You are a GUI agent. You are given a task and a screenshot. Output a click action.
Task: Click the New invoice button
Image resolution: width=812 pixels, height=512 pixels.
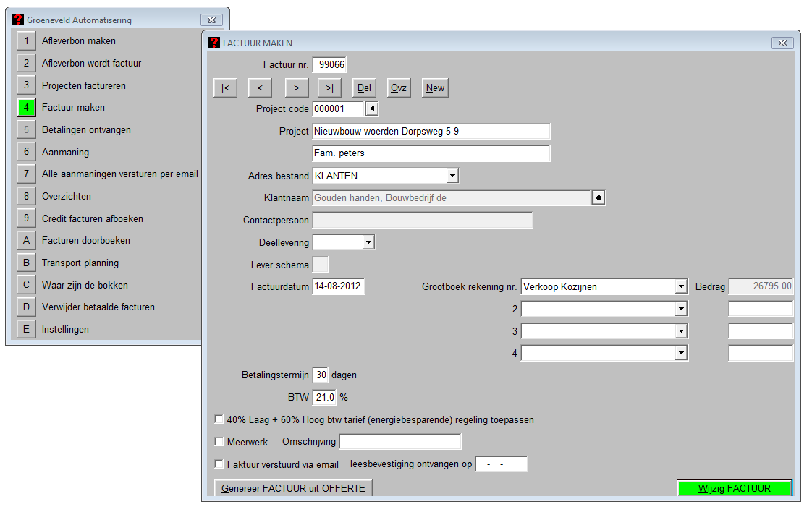click(435, 88)
